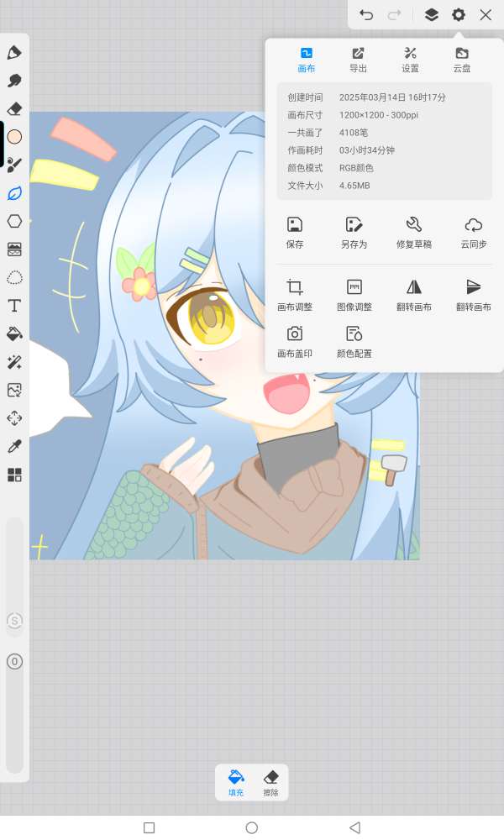The width and height of the screenshot is (504, 840).
Task: Toggle the 擦除 mode at bottom
Action: point(270,783)
